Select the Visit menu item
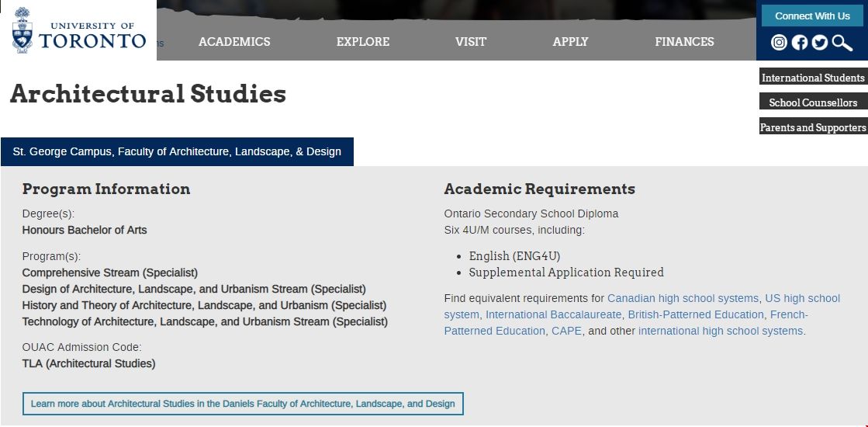868x427 pixels. point(471,42)
